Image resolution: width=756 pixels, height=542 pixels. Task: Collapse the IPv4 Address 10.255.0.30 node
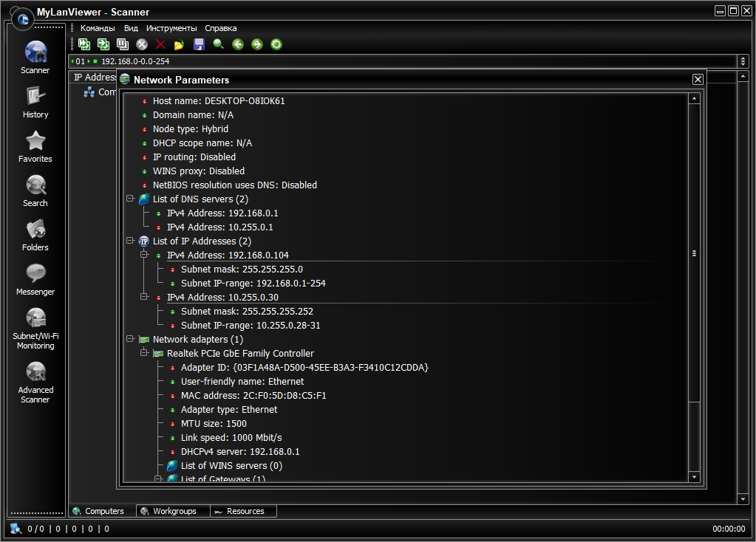[143, 296]
